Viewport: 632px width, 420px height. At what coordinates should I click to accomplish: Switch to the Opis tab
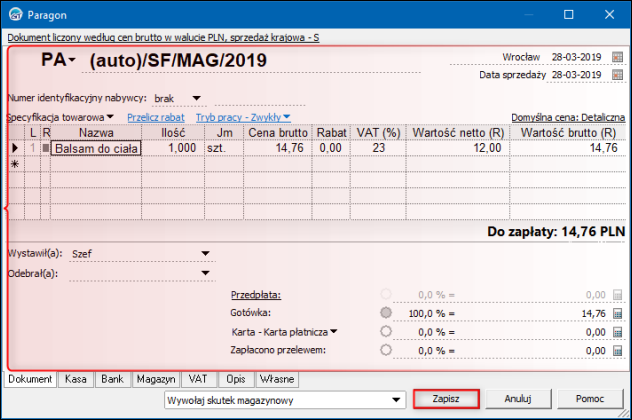coord(236,379)
